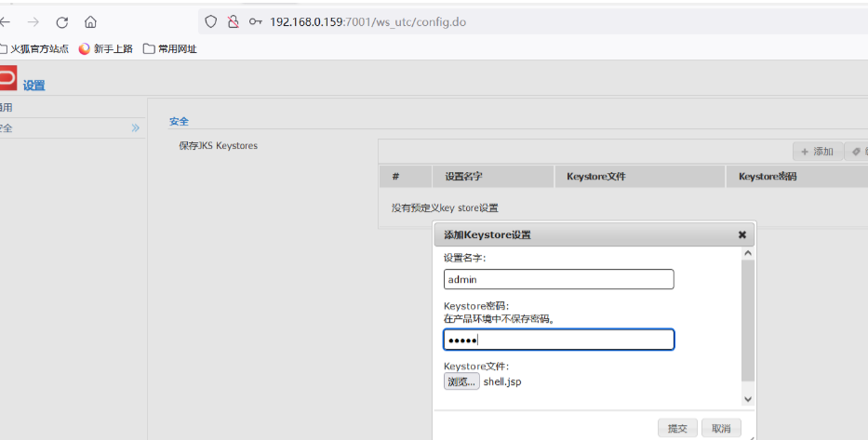Screen dimensions: 868x440
Task: Click scrollbar down arrow in dialog
Action: point(748,398)
